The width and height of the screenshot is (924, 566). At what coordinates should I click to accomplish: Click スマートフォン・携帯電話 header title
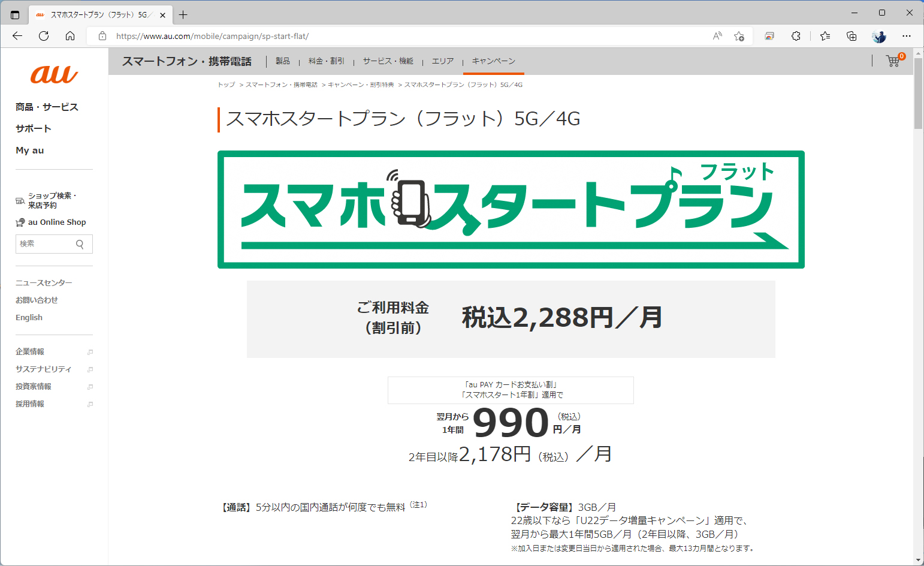pos(187,61)
